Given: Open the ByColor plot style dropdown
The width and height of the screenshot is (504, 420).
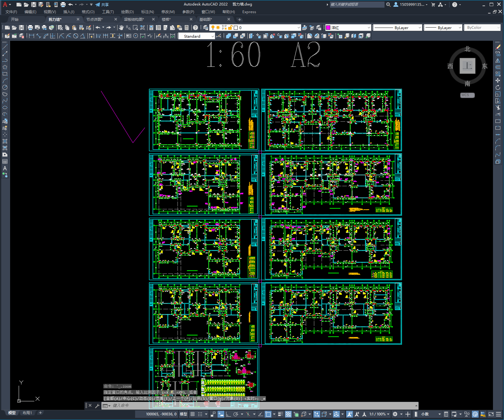Looking at the screenshot, I should click(x=498, y=28).
